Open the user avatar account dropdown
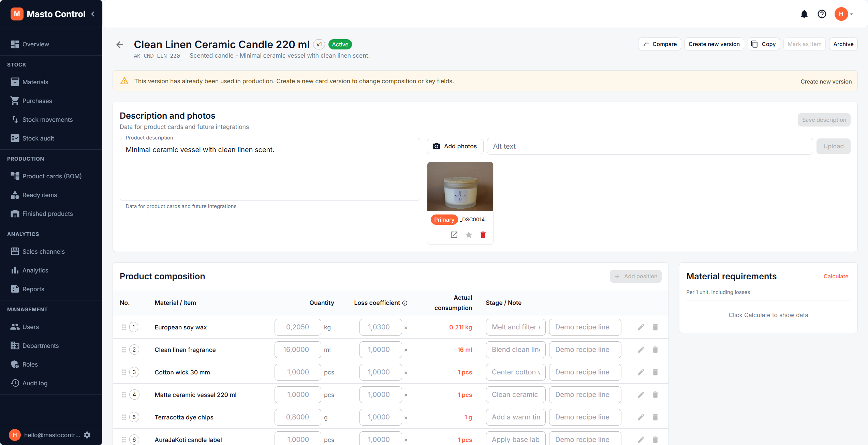 pos(843,14)
